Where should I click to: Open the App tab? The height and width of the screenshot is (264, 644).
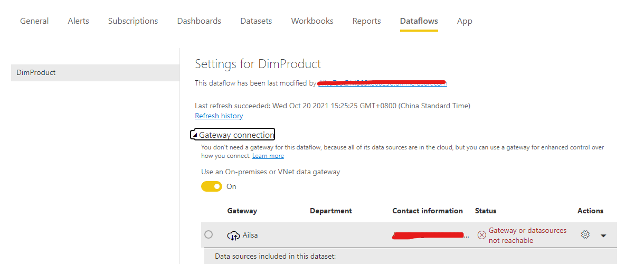tap(465, 21)
